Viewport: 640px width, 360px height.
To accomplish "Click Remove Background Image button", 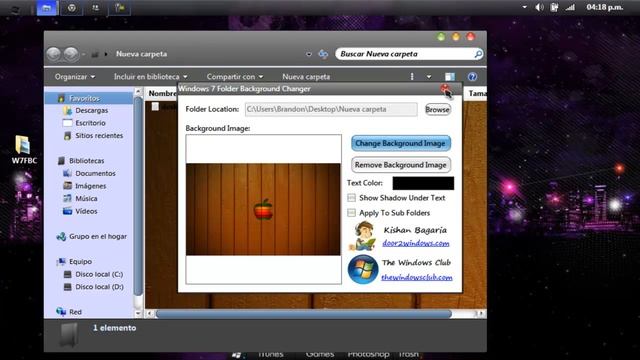I will [x=400, y=165].
